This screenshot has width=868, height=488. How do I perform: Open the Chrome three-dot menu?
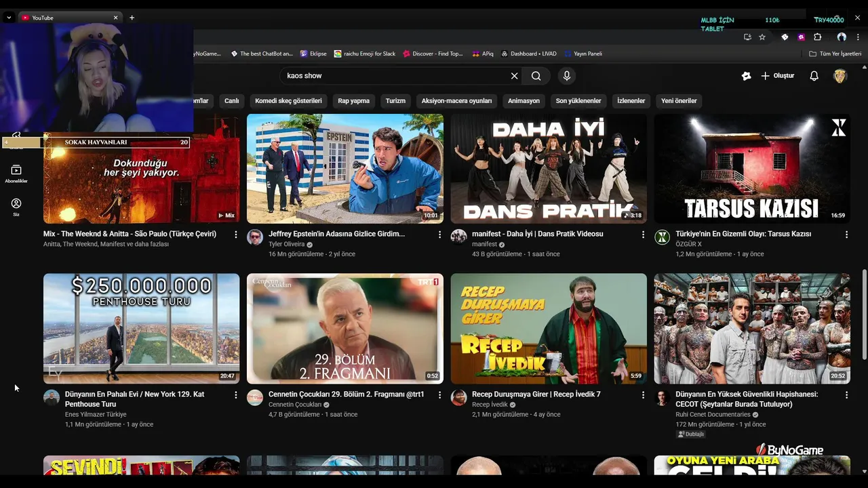coord(859,37)
